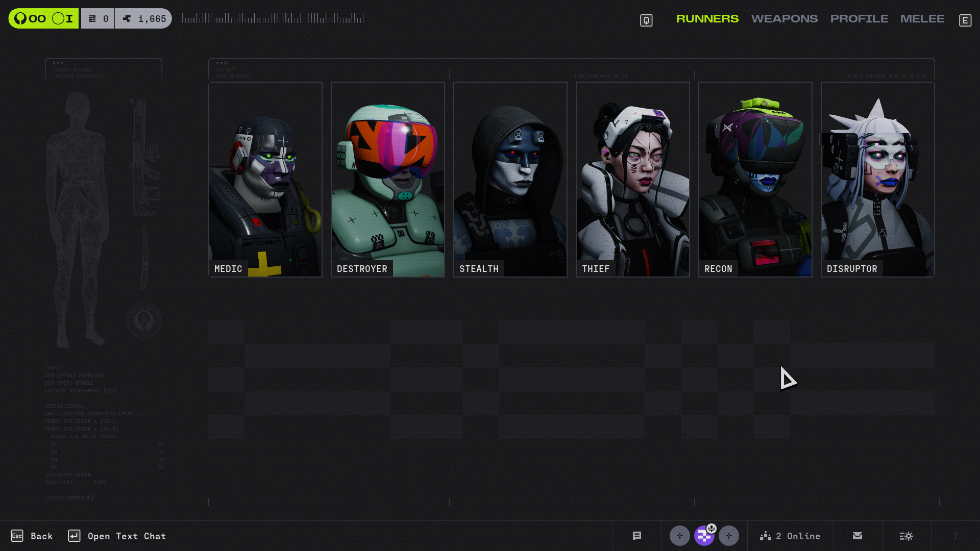Go to the MELEE tab
Screen dimensions: 980x551
click(x=922, y=19)
